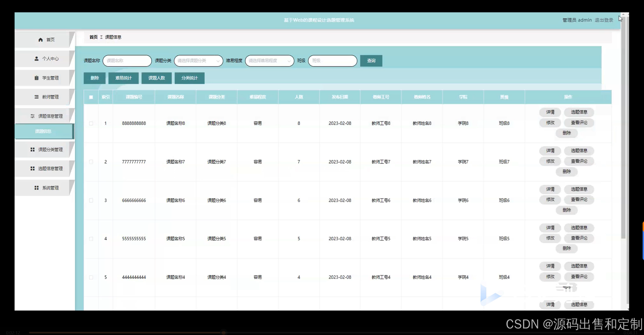This screenshot has height=335, width=644.
Task: Open the 难易程度 dropdown
Action: coord(269,61)
